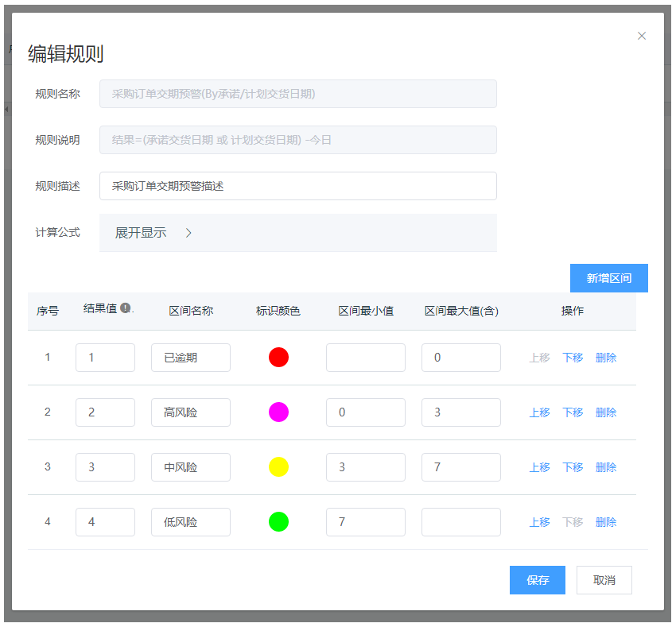Cancel editing with 取消 button

(604, 580)
